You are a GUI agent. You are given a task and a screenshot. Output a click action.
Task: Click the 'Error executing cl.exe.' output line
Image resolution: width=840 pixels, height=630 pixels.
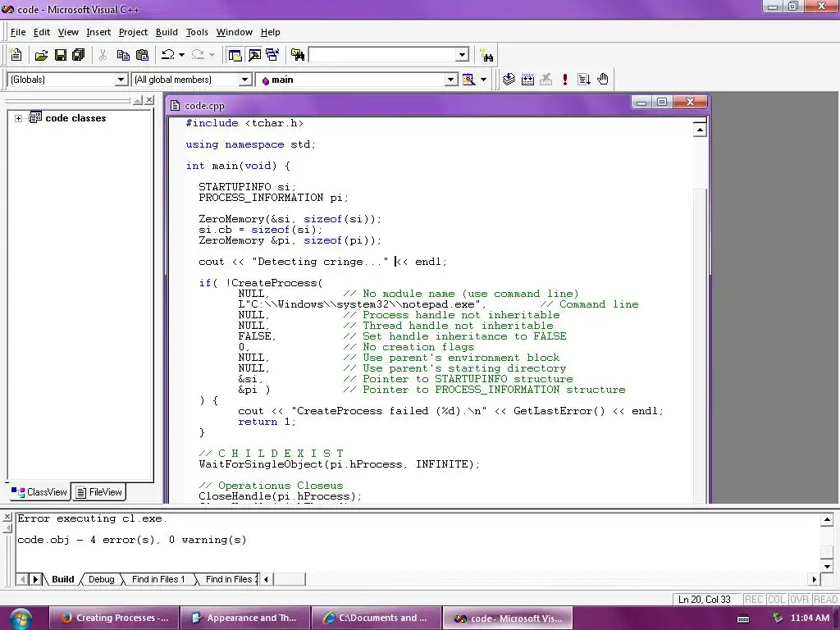pos(92,518)
